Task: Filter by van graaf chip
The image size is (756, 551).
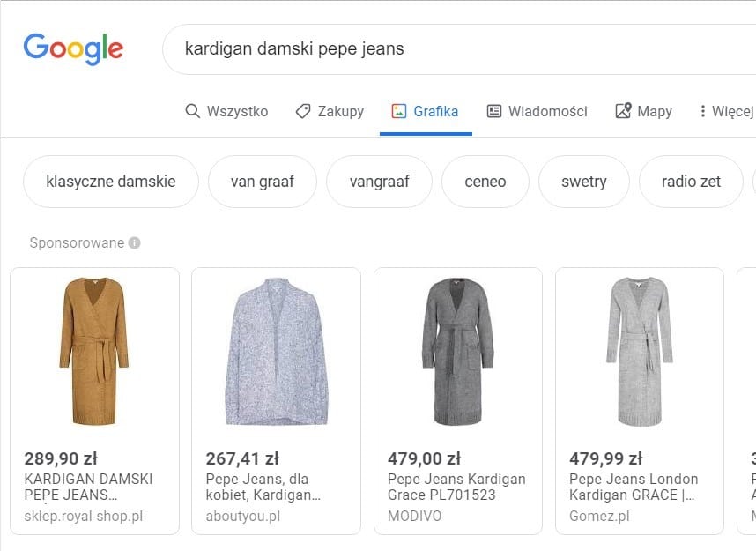Action: pyautogui.click(x=263, y=182)
